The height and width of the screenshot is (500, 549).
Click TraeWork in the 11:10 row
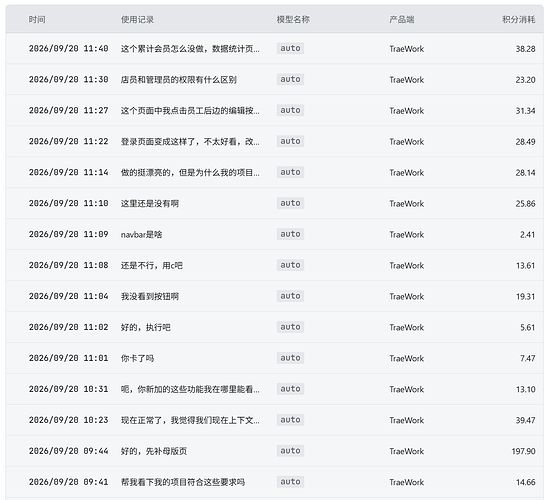coord(406,204)
